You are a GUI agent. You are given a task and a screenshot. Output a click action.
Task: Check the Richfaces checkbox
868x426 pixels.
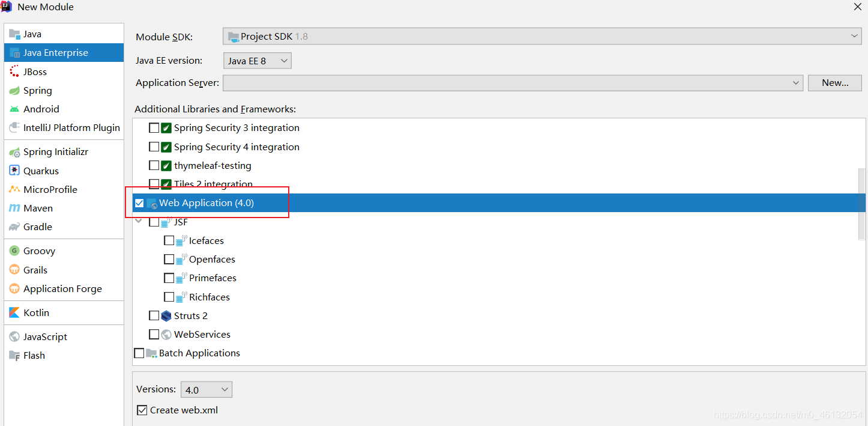coord(169,297)
